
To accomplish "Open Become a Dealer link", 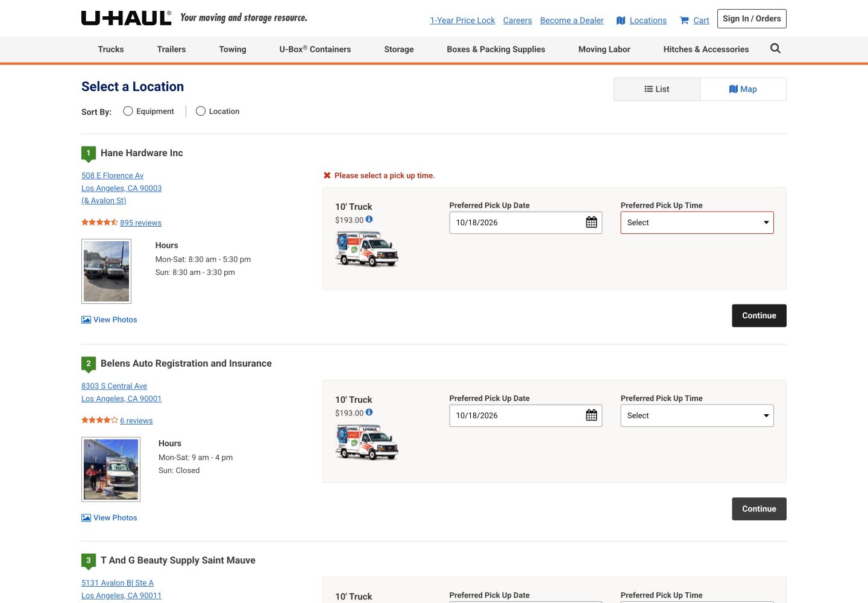I will (x=571, y=21).
